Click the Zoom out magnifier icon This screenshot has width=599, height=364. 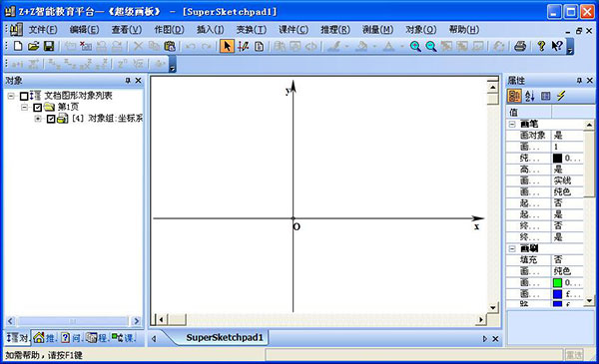[431, 46]
